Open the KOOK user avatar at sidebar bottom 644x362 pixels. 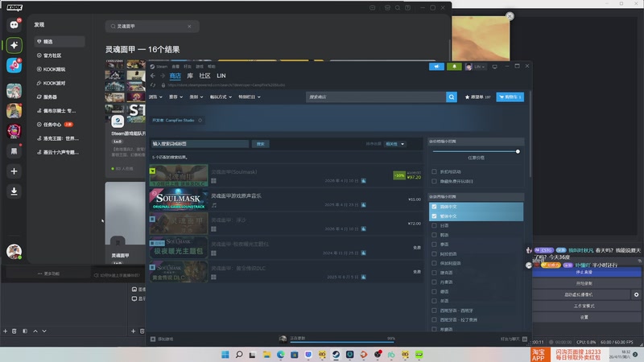[14, 251]
